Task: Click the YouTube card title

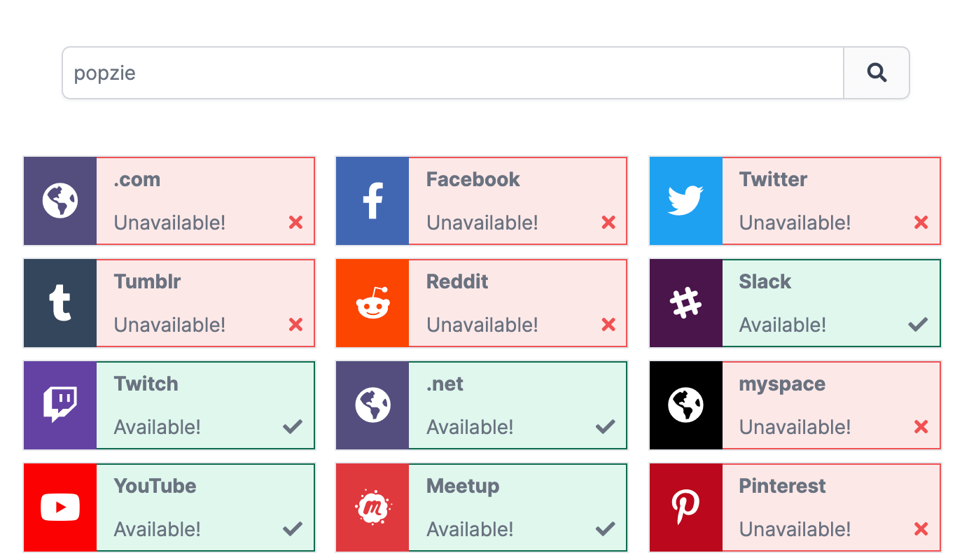Action: [x=155, y=486]
